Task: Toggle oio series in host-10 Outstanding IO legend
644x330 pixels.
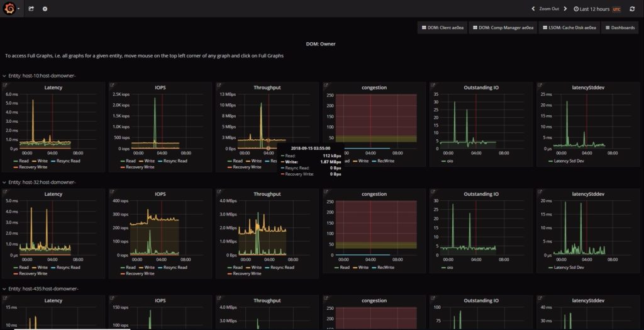Action: pos(447,161)
